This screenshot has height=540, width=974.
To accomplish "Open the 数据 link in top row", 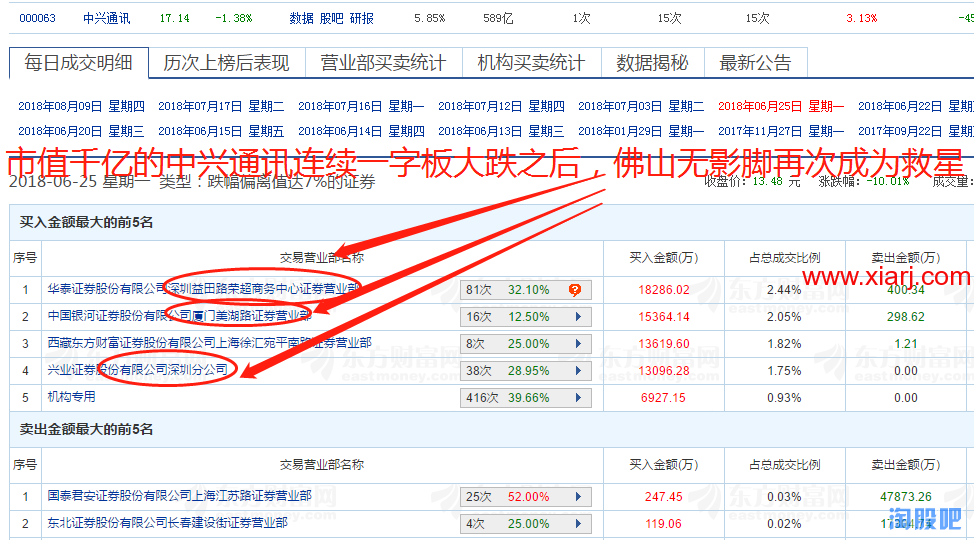I will click(301, 18).
